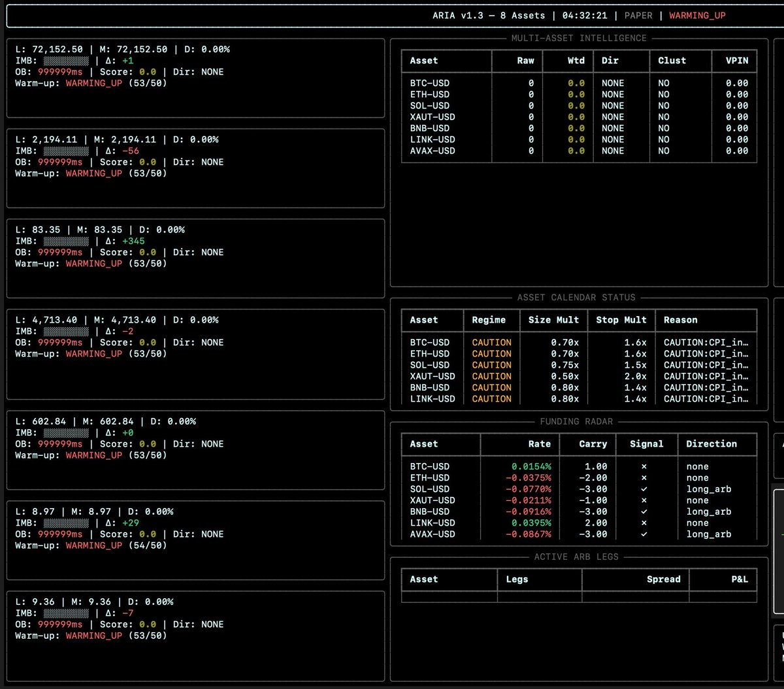Select the Clust column header
The width and height of the screenshot is (784, 689).
672,60
